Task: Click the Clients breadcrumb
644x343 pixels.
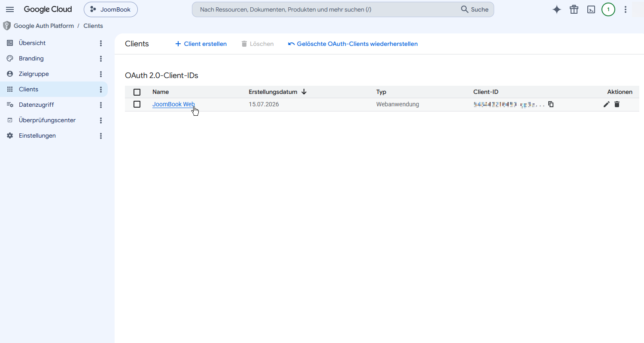Action: click(x=93, y=26)
